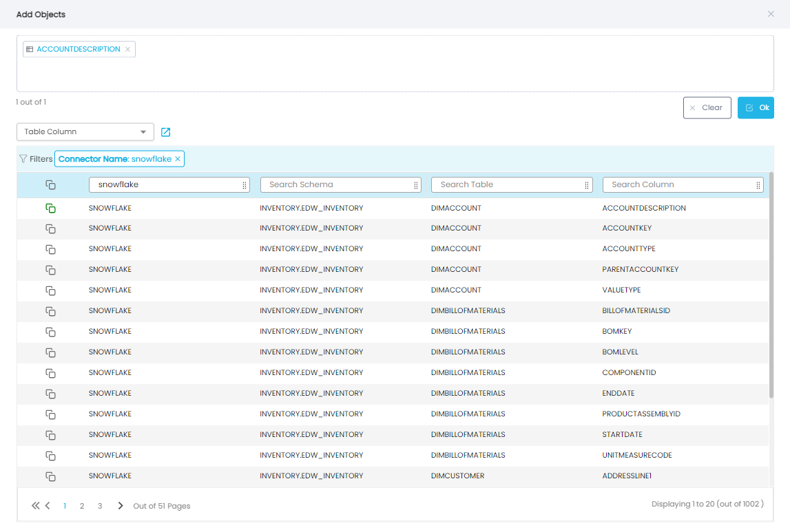Open the Table Column dropdown
This screenshot has height=532, width=790.
tap(85, 132)
